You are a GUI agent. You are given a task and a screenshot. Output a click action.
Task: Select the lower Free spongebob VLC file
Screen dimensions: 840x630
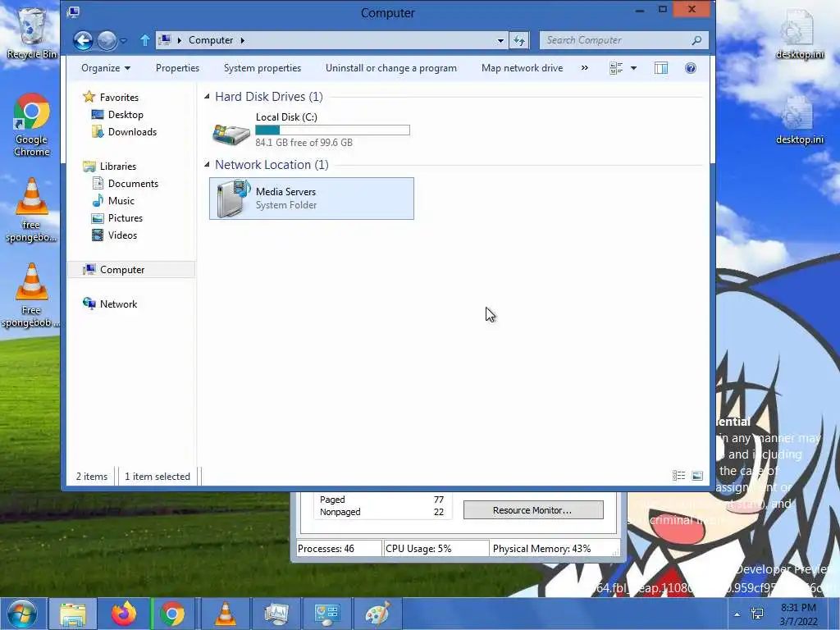[32, 295]
